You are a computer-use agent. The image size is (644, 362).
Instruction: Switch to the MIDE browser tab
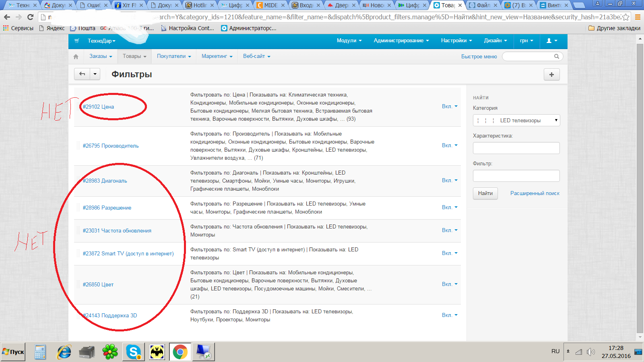[271, 5]
